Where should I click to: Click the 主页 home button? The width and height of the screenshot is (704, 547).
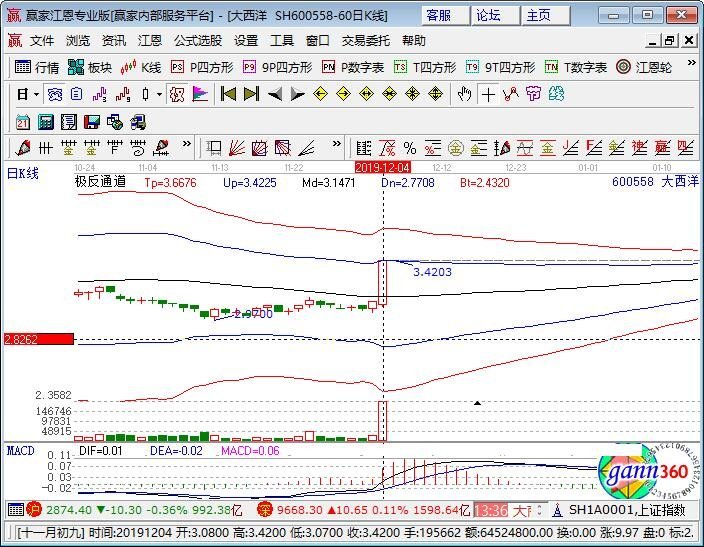(x=546, y=16)
